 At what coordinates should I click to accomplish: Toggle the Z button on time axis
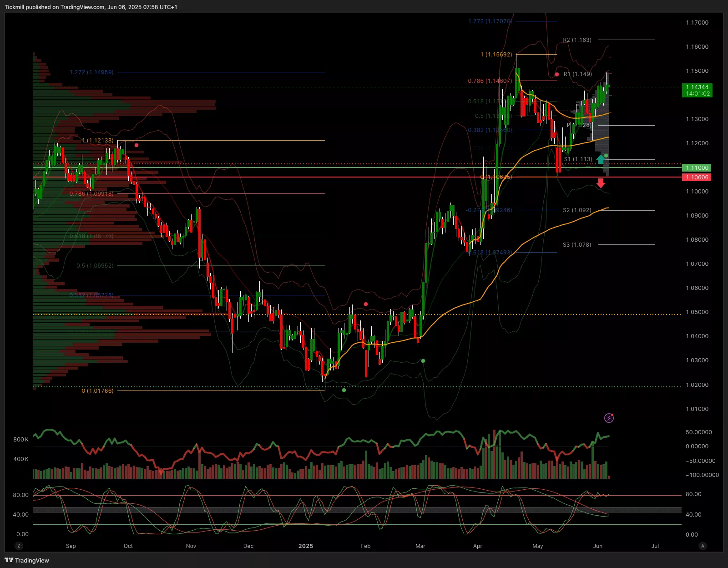pos(19,546)
